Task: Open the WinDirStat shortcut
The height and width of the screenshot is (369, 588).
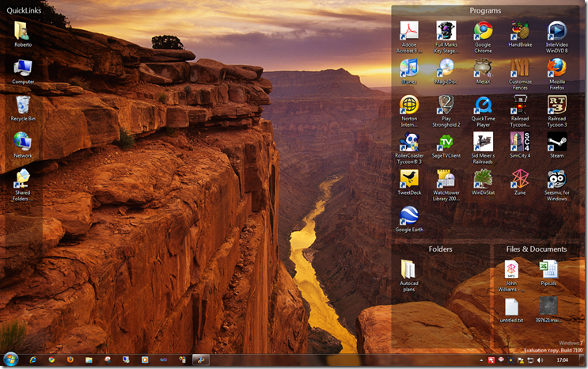Action: click(483, 179)
